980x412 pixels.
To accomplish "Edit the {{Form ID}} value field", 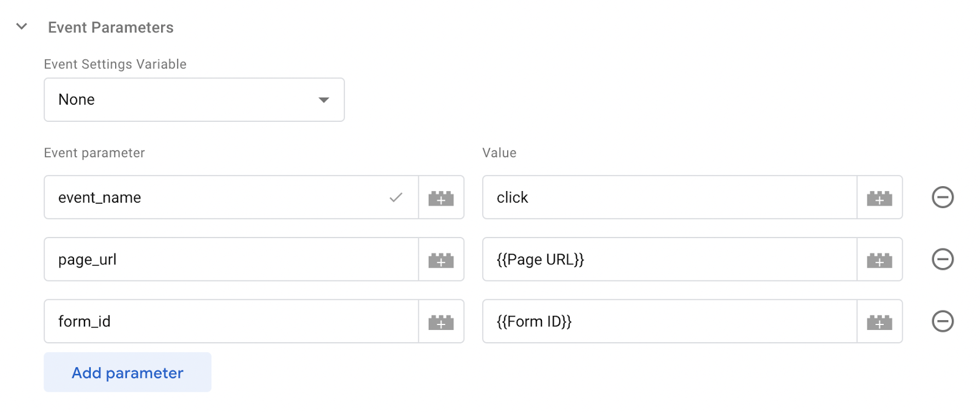I will (669, 321).
